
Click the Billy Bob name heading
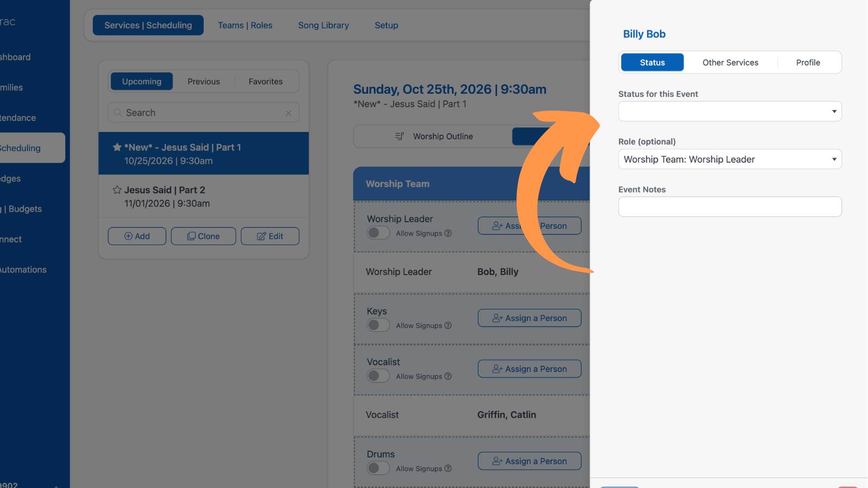644,34
